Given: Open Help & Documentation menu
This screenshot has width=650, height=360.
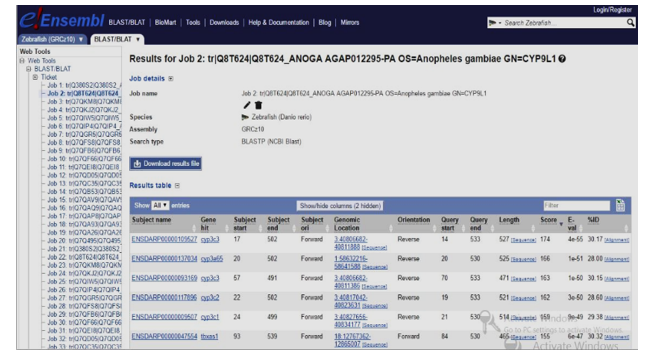Looking at the screenshot, I should click(x=279, y=22).
